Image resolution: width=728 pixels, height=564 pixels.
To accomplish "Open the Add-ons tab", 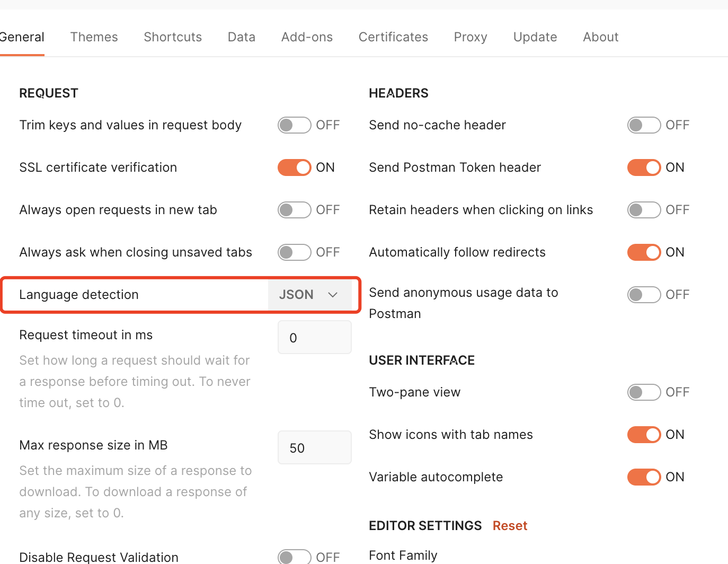I will click(x=307, y=37).
